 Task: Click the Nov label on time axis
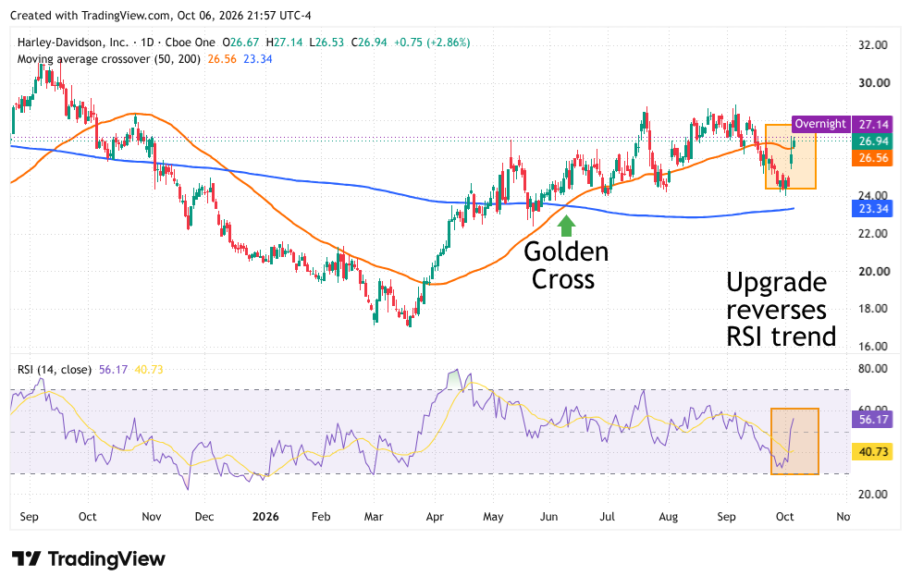(151, 517)
